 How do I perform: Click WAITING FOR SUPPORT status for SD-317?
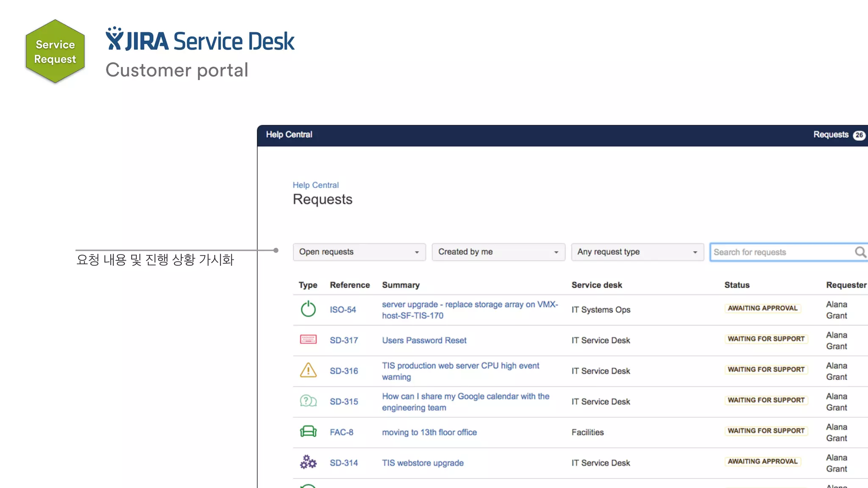click(x=766, y=339)
